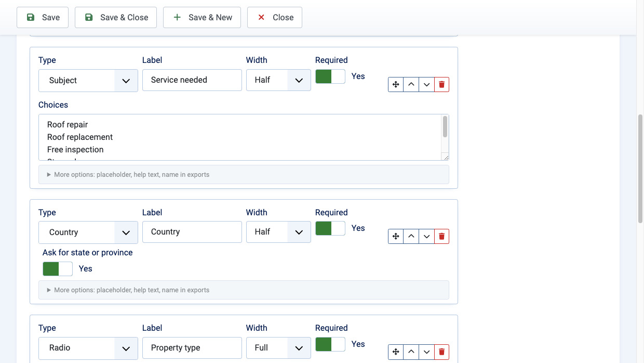Delete the Country field
This screenshot has height=363, width=644.
click(441, 236)
